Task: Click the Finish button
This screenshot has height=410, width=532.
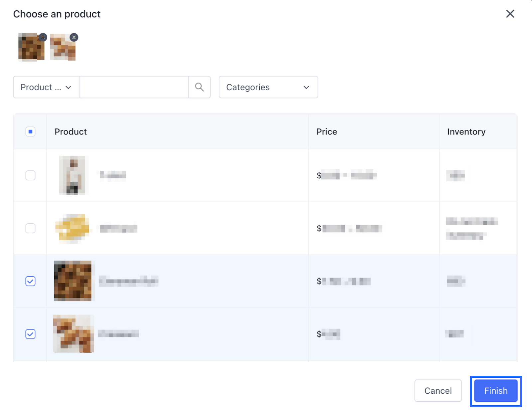Action: coord(495,391)
